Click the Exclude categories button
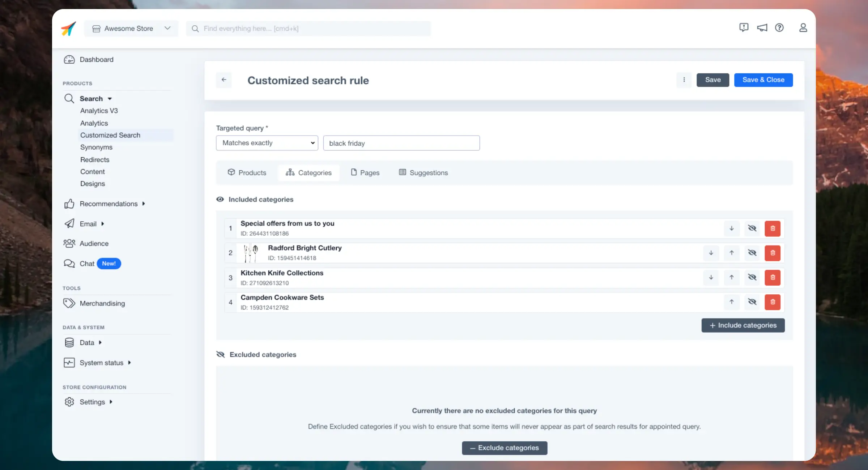This screenshot has height=470, width=868. [x=504, y=448]
